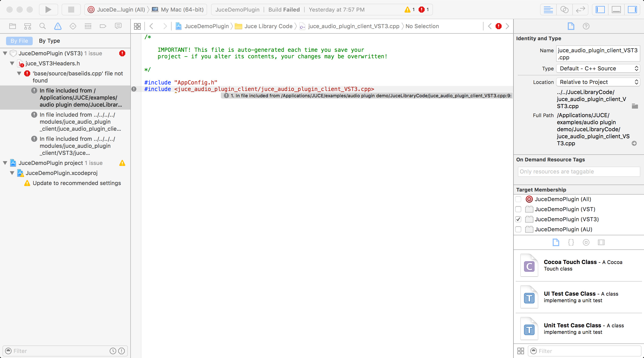The width and height of the screenshot is (644, 358).
Task: Show the Breakpoint navigator icon
Action: (x=103, y=26)
